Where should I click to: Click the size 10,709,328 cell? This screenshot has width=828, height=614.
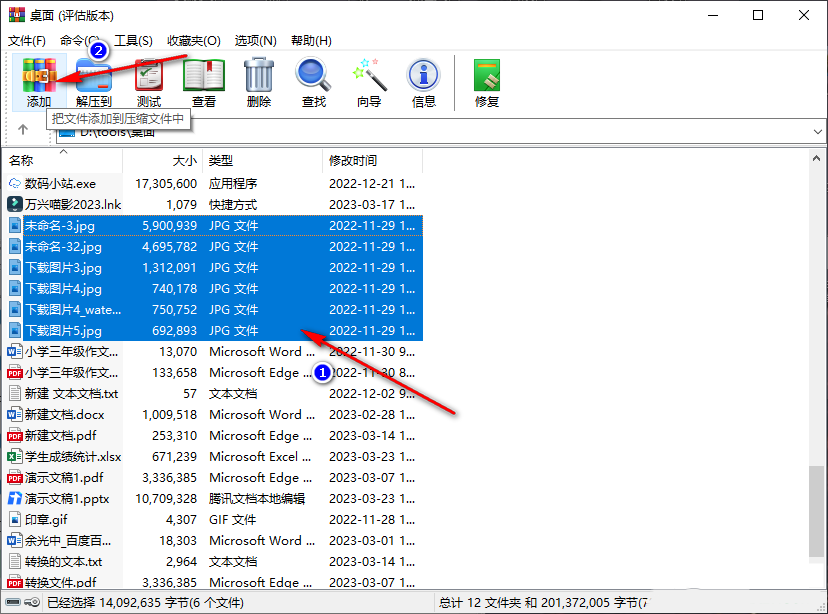pos(166,498)
